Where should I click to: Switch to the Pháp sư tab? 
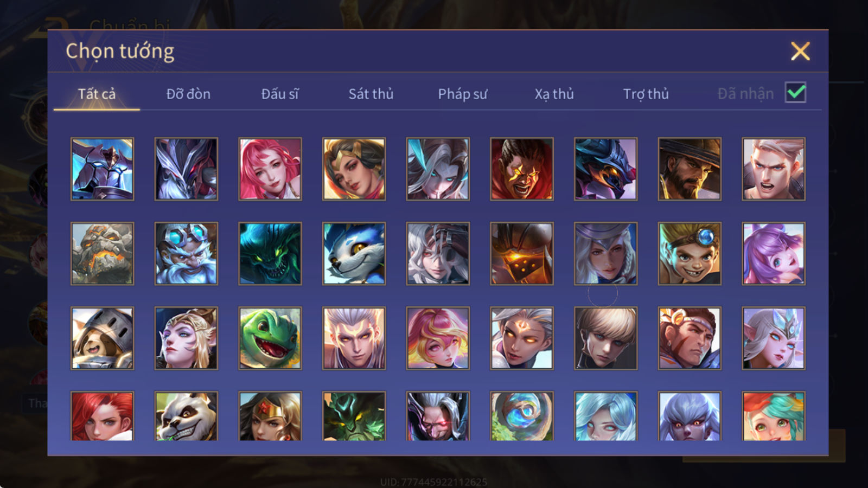(463, 94)
